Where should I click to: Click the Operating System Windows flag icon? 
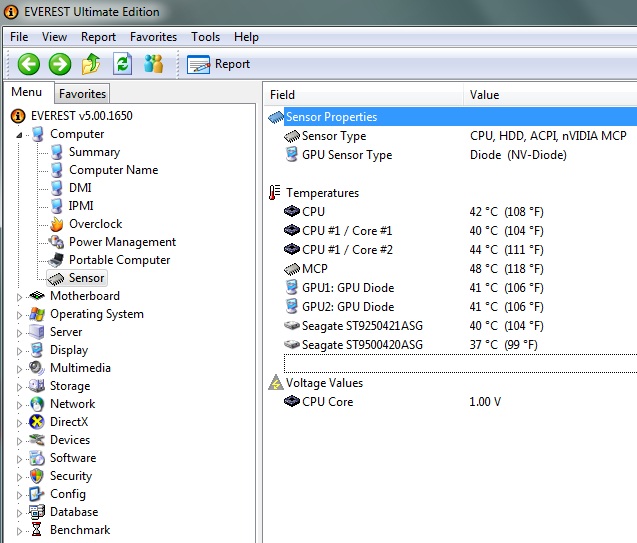click(x=37, y=314)
